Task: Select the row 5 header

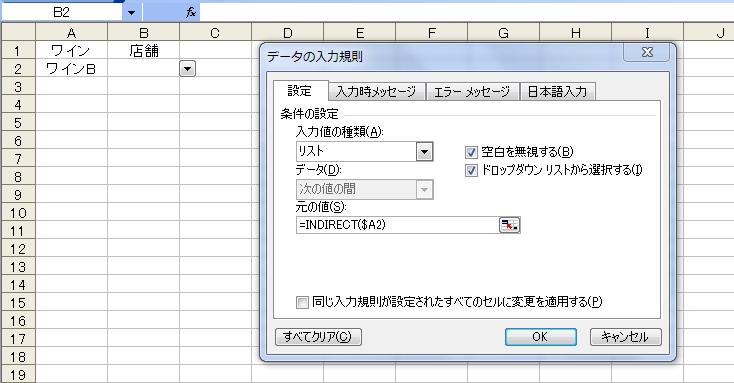Action: pyautogui.click(x=18, y=123)
